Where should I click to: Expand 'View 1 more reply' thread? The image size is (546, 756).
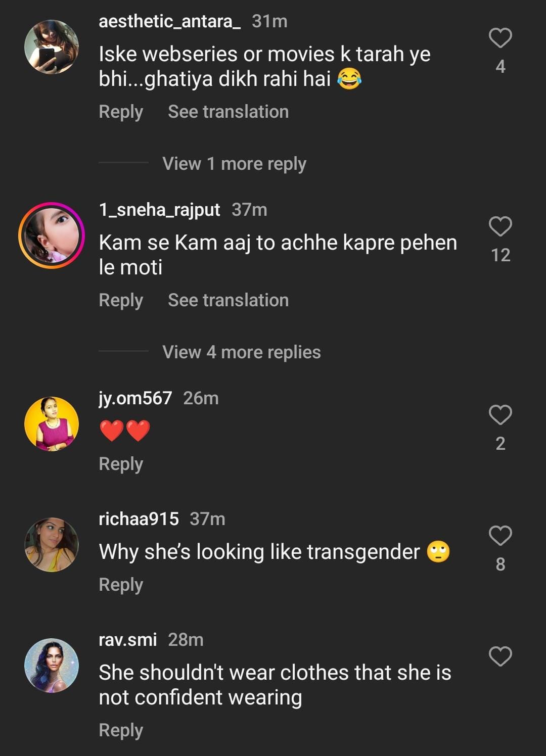[x=234, y=164]
